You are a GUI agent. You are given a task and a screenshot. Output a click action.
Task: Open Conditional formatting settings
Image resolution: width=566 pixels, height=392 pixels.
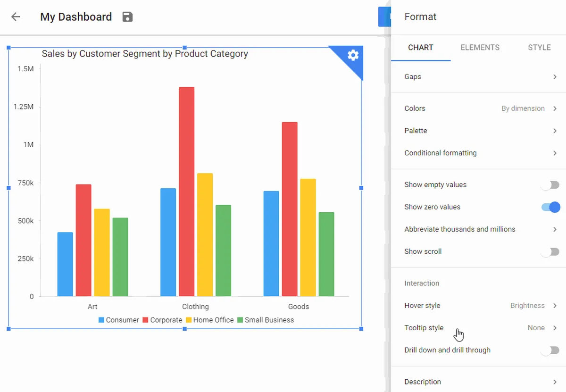478,153
